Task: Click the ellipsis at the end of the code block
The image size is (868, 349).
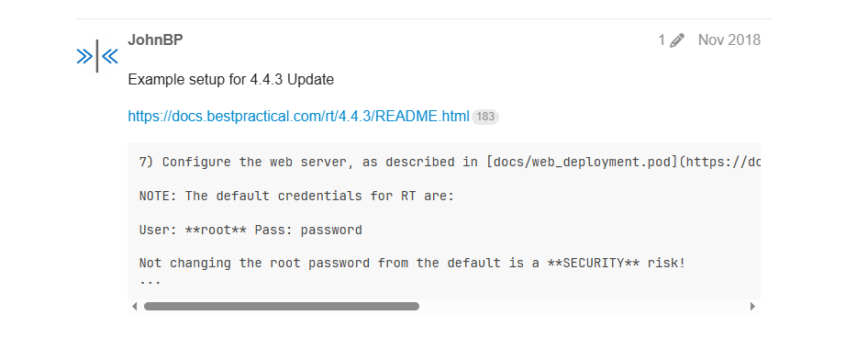Action: (x=150, y=281)
